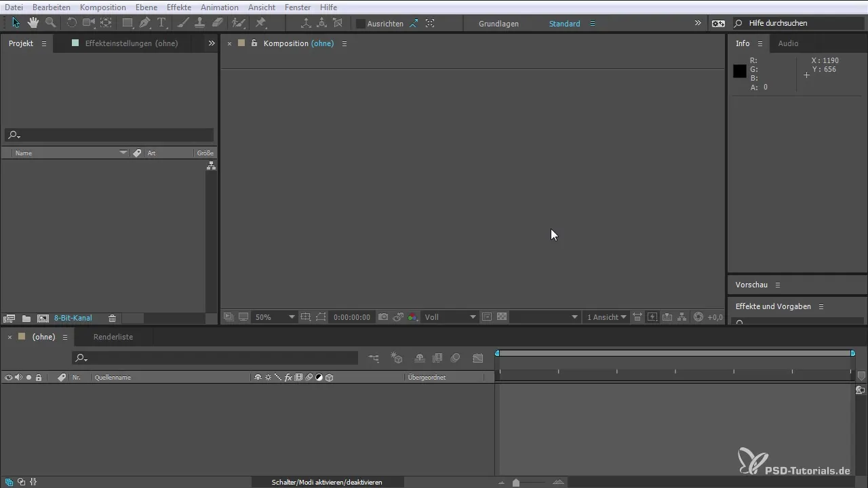Toggle fast previews button
The height and width of the screenshot is (488, 868).
coord(652,317)
